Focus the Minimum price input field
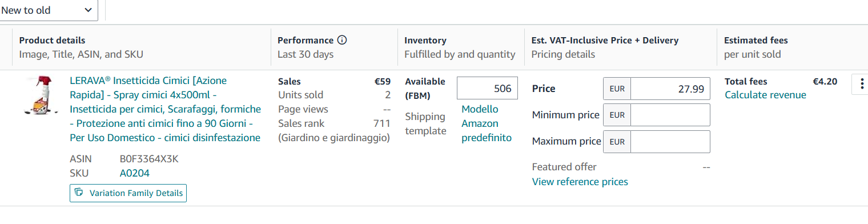The height and width of the screenshot is (224, 868). [670, 115]
